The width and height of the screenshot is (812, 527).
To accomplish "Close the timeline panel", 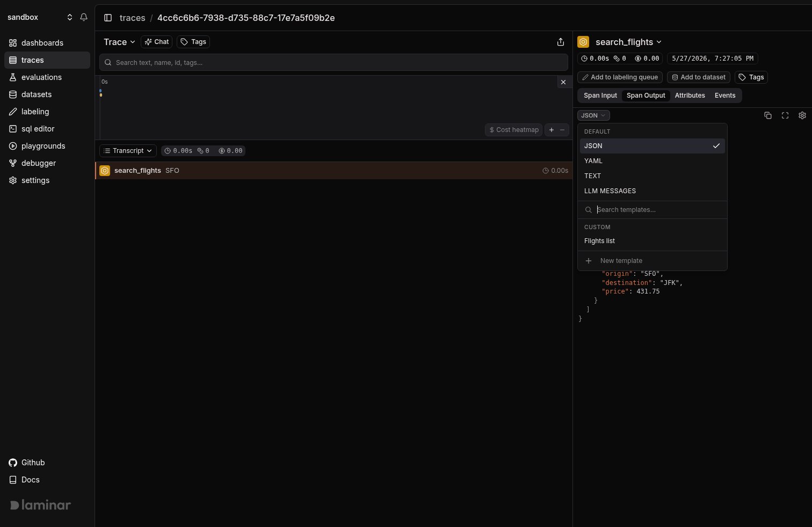I will click(x=563, y=82).
